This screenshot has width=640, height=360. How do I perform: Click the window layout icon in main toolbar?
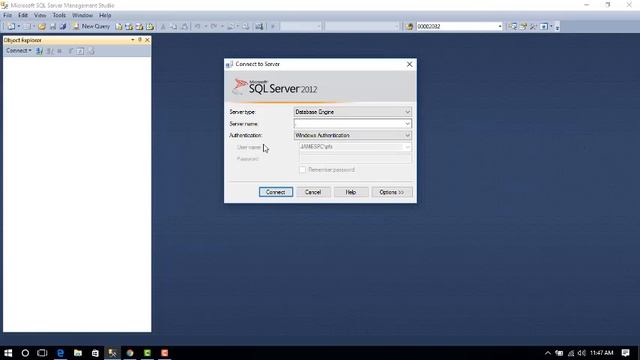coord(544,27)
